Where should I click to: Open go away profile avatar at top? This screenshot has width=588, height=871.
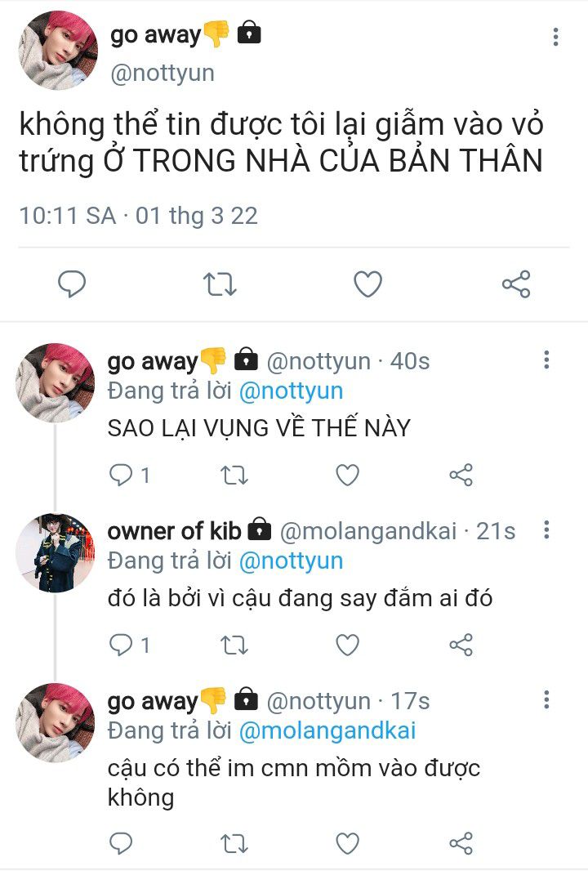tap(58, 50)
